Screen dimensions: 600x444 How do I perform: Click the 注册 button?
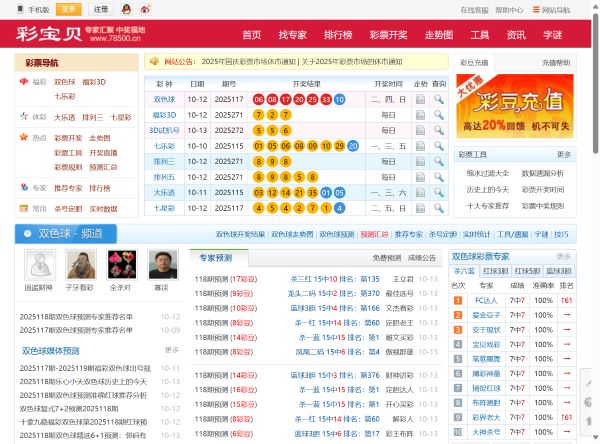[99, 9]
